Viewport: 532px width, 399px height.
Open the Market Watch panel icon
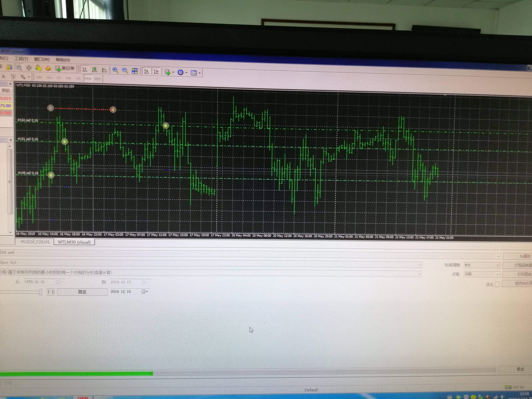[9, 67]
